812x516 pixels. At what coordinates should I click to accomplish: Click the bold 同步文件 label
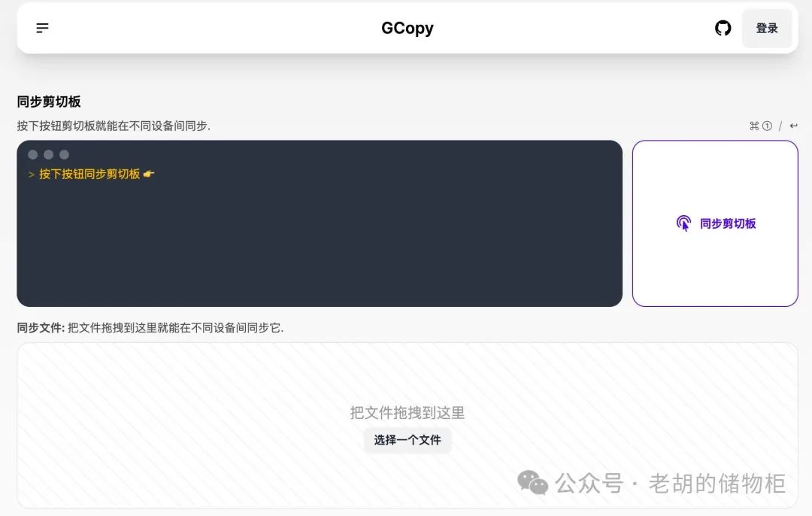(x=39, y=328)
